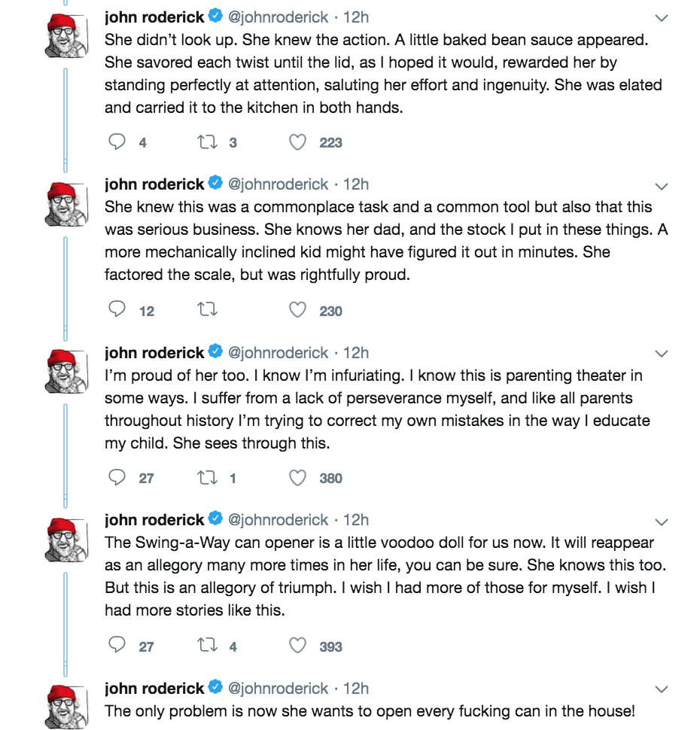Open @johnroderick handle on the Swing-a-Way tweet
The image size is (700, 730).
coord(278,520)
